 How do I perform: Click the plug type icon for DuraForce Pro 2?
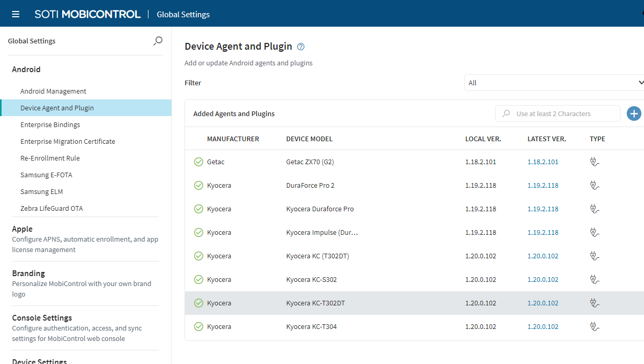(594, 186)
